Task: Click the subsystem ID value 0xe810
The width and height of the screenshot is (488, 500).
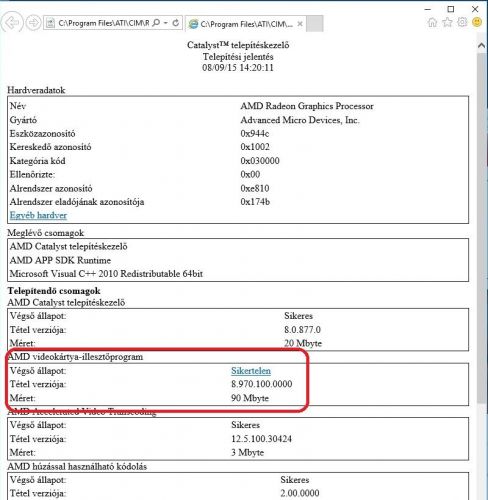Action: click(x=255, y=188)
